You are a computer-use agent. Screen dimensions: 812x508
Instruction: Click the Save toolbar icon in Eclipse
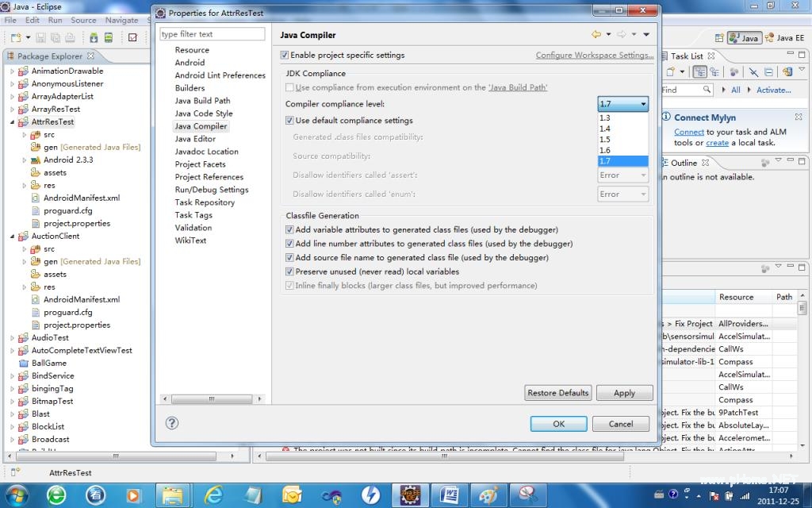tap(41, 37)
